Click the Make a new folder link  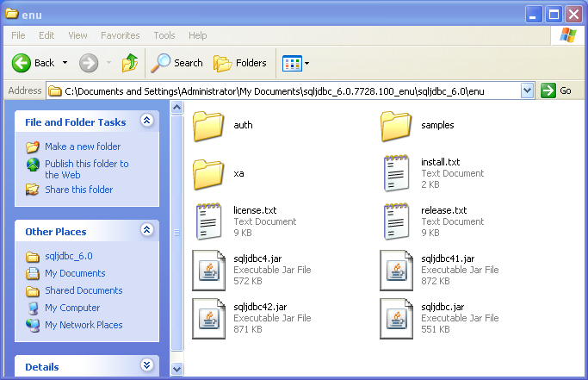coord(83,146)
